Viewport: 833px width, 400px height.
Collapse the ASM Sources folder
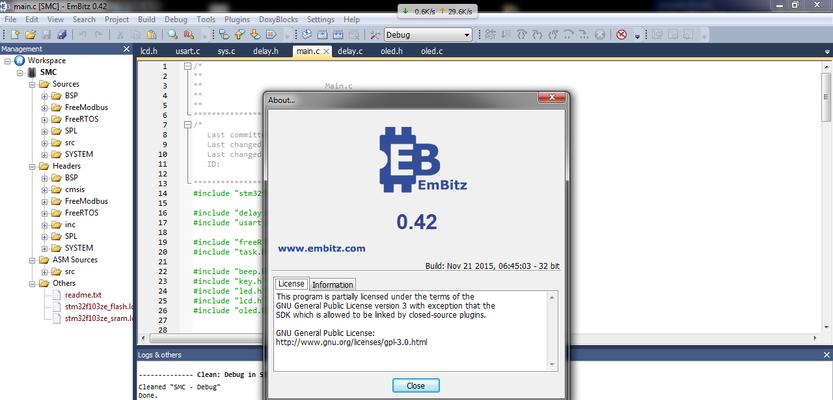tap(32, 260)
